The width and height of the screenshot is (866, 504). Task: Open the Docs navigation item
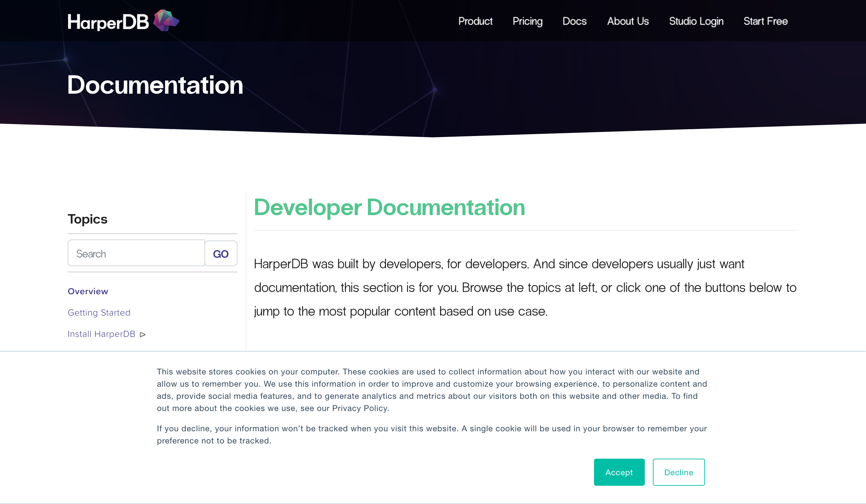(x=574, y=21)
